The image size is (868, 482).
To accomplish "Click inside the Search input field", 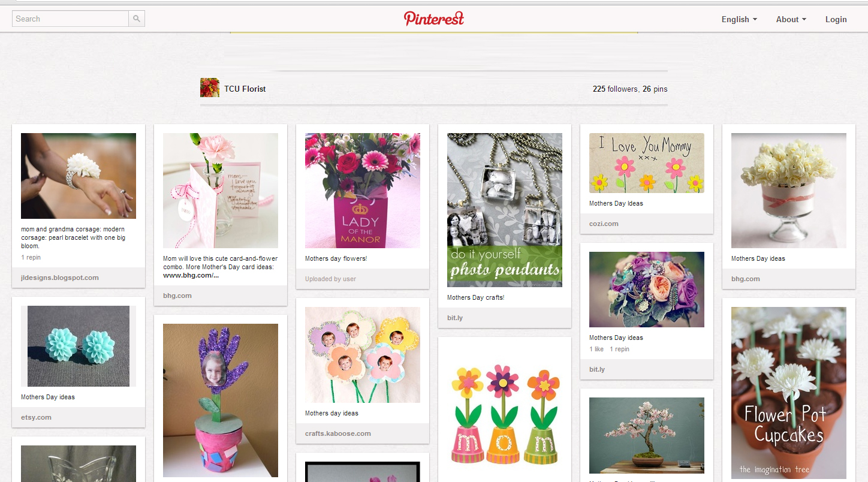I will (70, 19).
